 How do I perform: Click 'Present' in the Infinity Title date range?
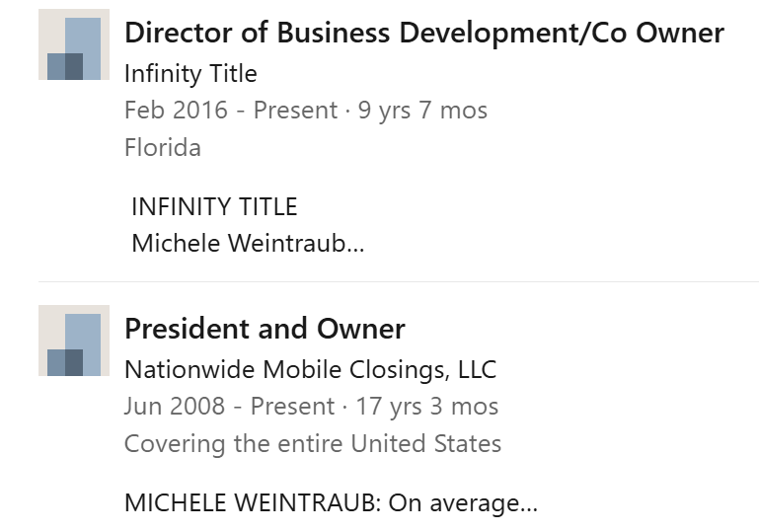point(295,111)
